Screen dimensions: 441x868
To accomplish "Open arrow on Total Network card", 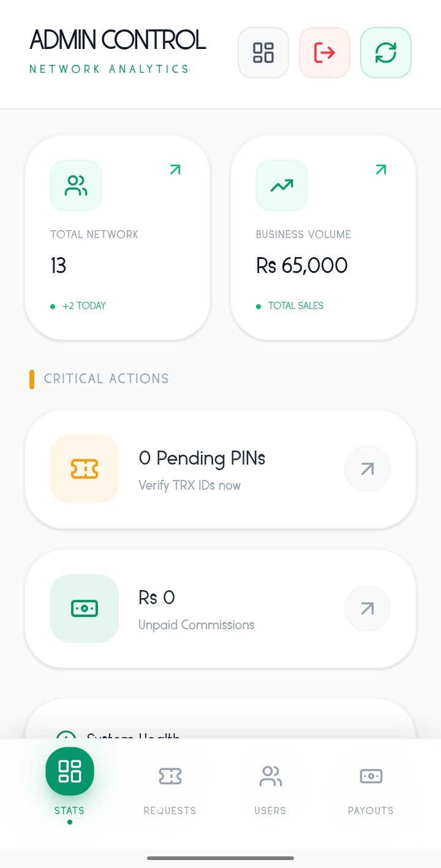I will (175, 170).
